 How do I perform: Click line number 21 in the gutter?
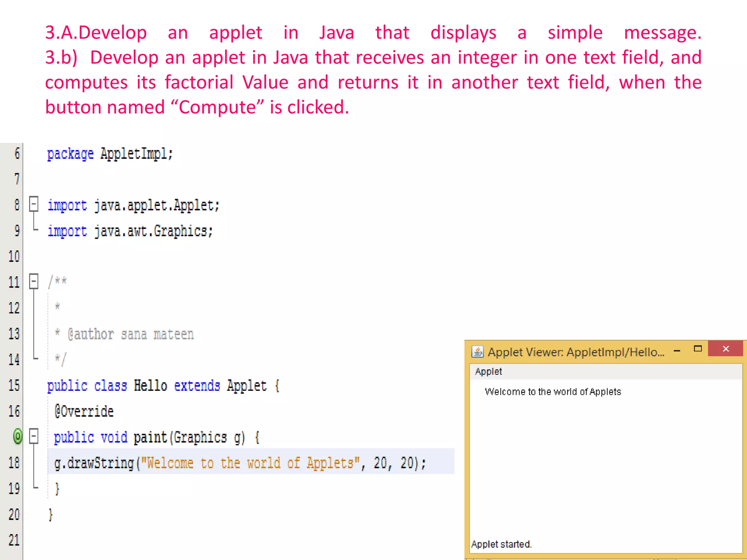coord(14,540)
